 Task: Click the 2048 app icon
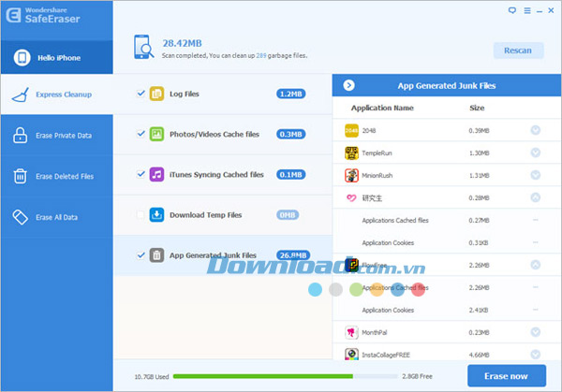point(351,130)
